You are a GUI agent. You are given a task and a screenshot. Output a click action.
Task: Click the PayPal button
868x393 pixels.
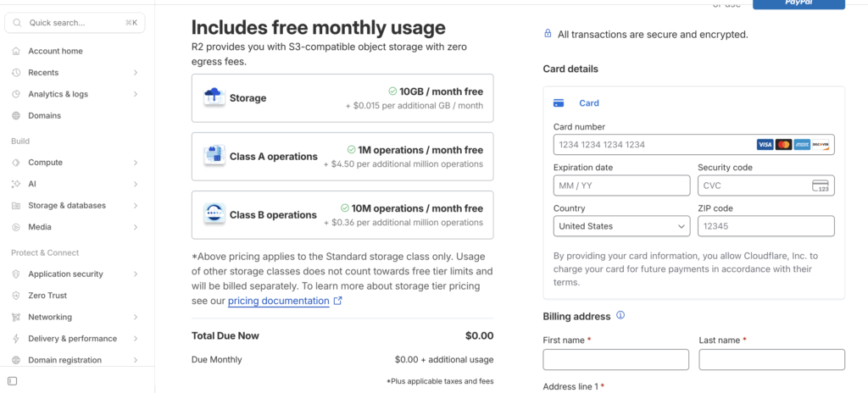798,3
